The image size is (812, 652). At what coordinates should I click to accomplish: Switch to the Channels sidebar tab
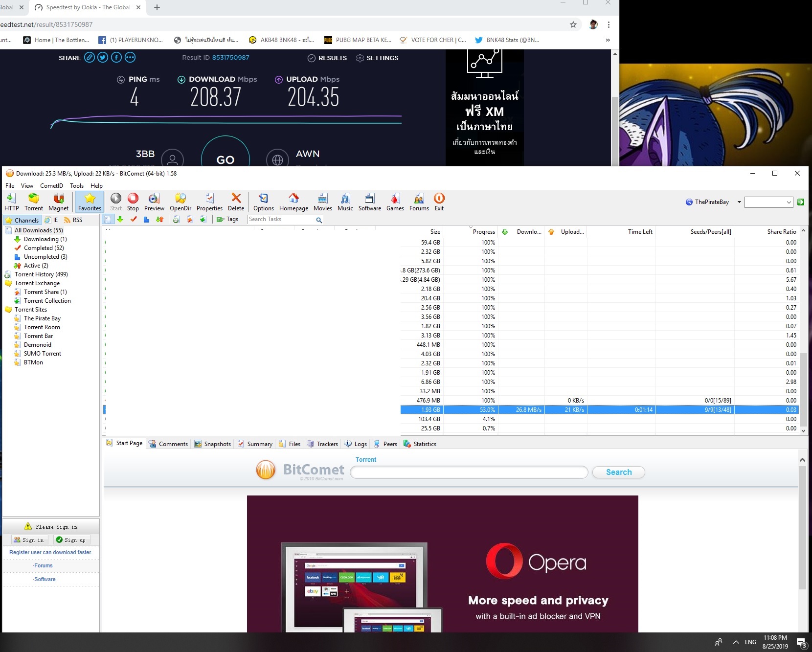pyautogui.click(x=22, y=220)
